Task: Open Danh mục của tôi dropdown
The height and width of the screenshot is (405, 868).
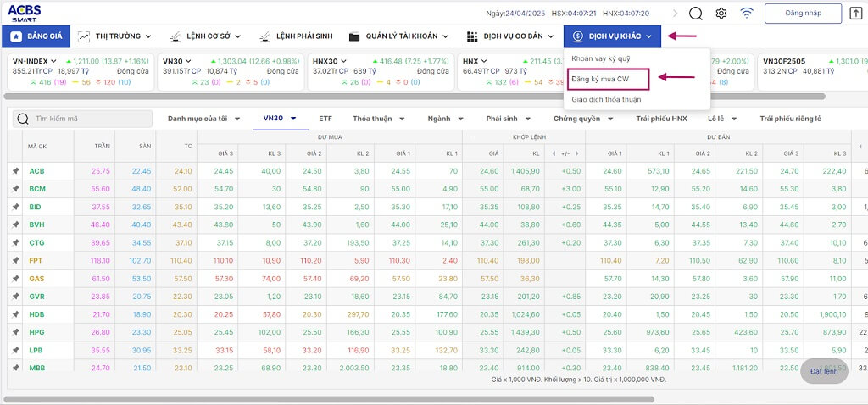Action: [x=204, y=119]
